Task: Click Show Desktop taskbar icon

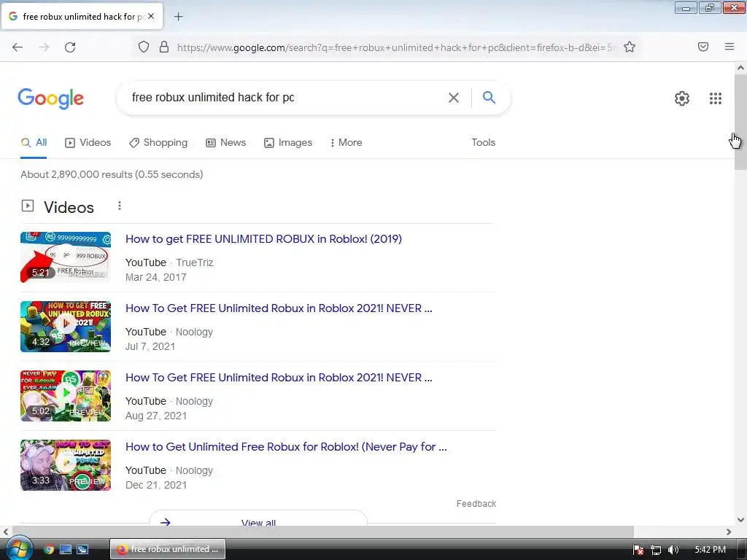Action: pyautogui.click(x=65, y=550)
